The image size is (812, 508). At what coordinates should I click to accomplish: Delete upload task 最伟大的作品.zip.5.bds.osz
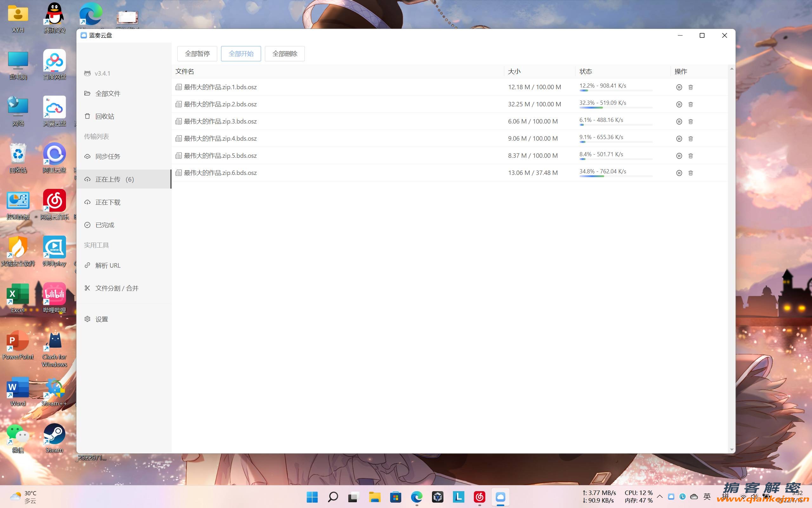pyautogui.click(x=691, y=156)
